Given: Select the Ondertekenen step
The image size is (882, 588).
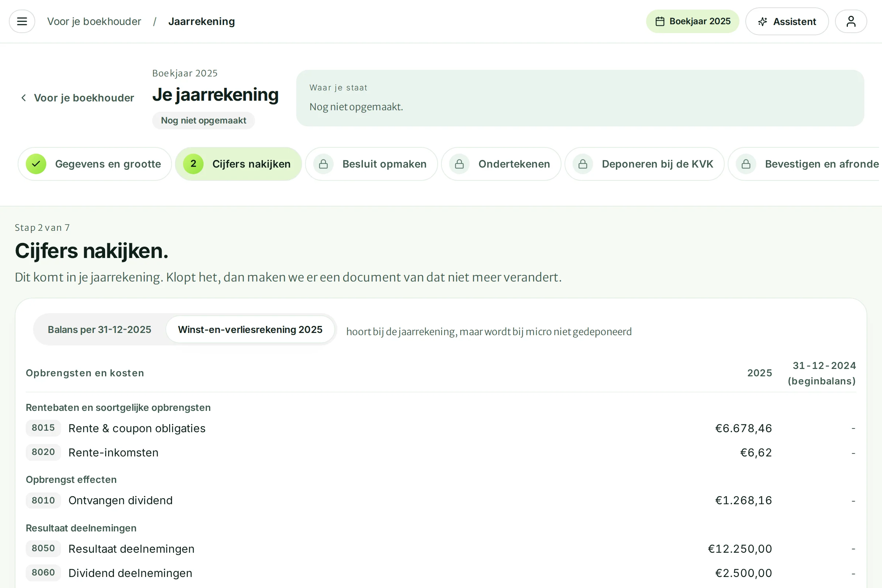Looking at the screenshot, I should pos(501,164).
